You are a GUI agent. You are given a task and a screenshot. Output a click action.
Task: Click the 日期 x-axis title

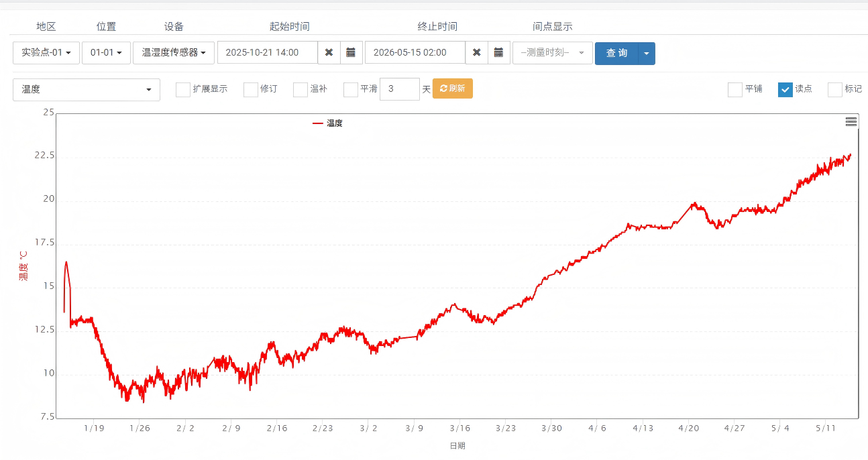[457, 445]
